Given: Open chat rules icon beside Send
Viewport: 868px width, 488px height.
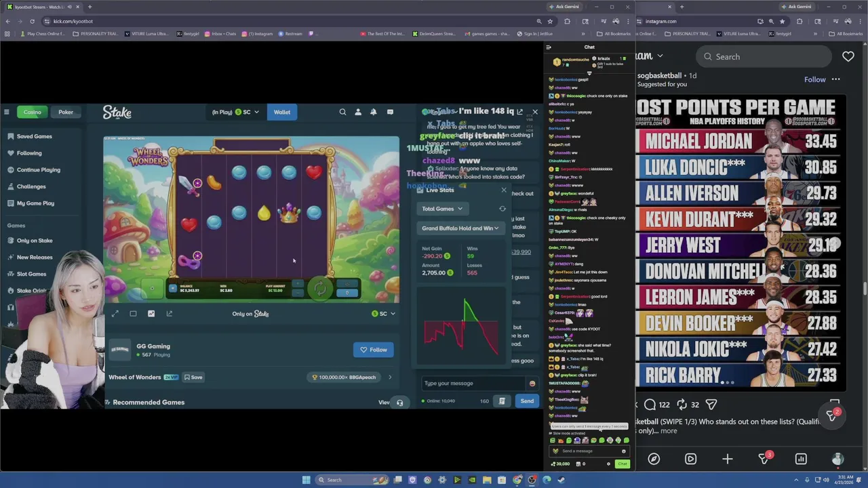Looking at the screenshot, I should (502, 401).
